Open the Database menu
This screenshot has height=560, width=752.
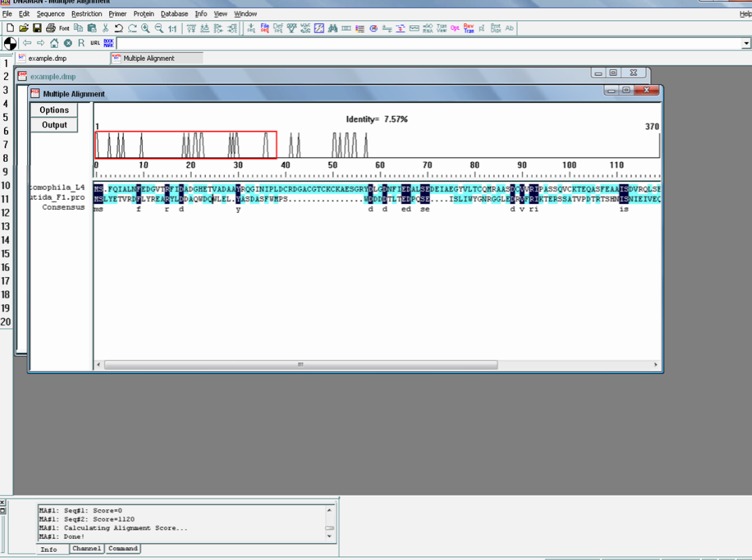[x=175, y=14]
